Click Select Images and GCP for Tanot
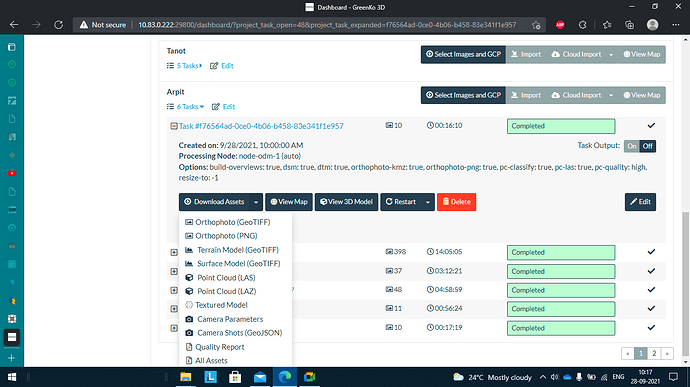 463,55
